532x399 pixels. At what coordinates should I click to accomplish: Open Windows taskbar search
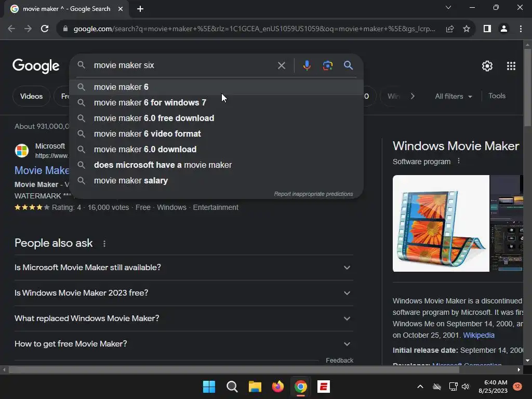232,387
